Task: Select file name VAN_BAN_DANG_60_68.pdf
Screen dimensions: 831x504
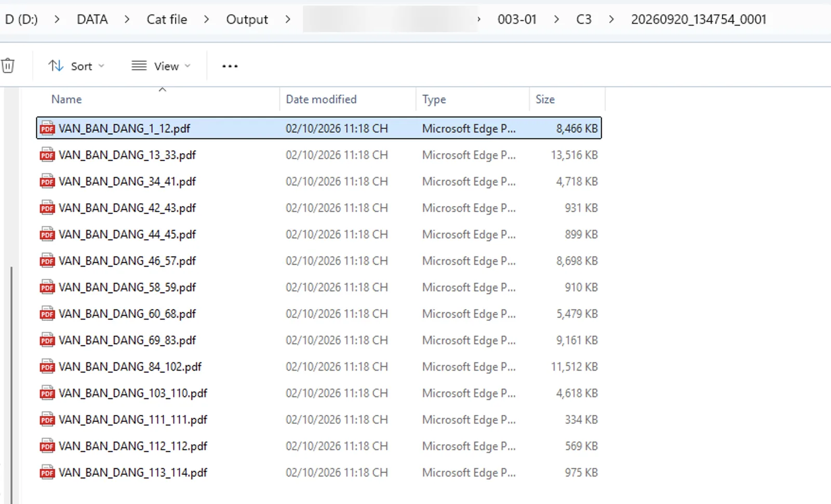Action: pyautogui.click(x=127, y=314)
